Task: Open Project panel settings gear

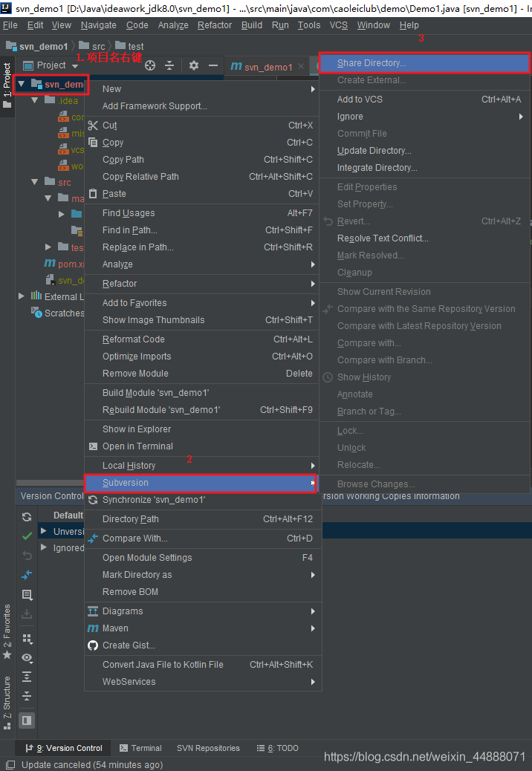Action: (x=194, y=65)
